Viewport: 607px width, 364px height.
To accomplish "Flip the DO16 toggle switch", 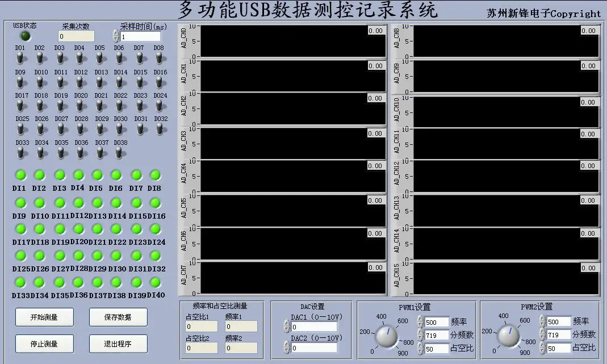I will point(159,82).
